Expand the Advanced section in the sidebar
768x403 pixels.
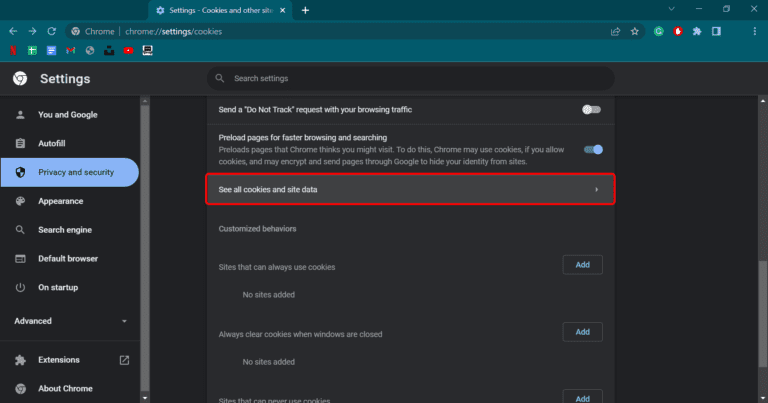pos(70,321)
